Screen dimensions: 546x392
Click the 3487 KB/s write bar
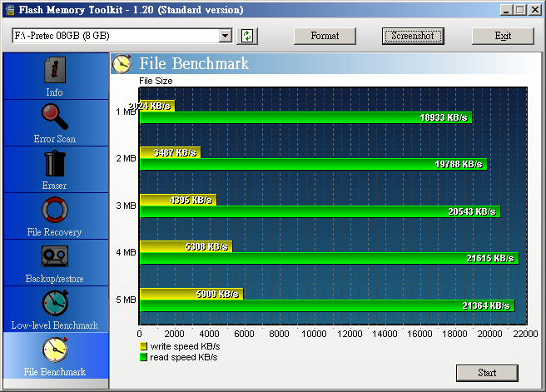coord(170,152)
